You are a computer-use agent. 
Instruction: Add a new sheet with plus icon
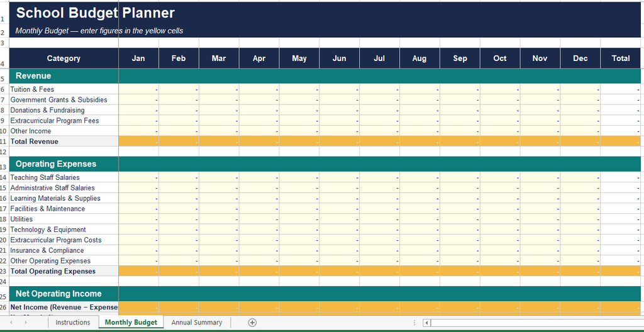point(253,323)
